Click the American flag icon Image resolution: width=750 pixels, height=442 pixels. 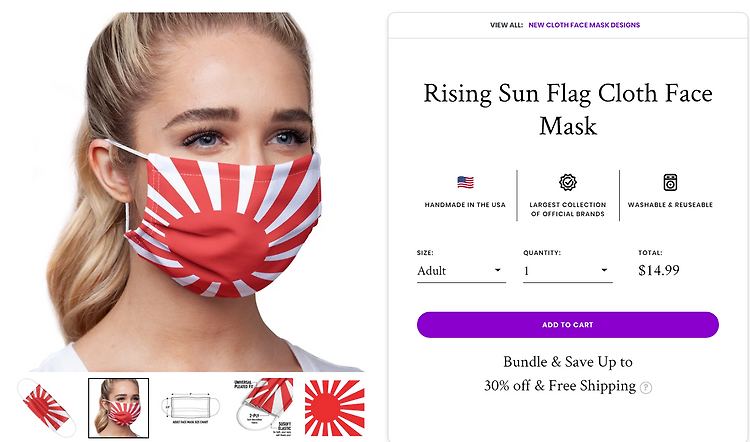(x=465, y=182)
